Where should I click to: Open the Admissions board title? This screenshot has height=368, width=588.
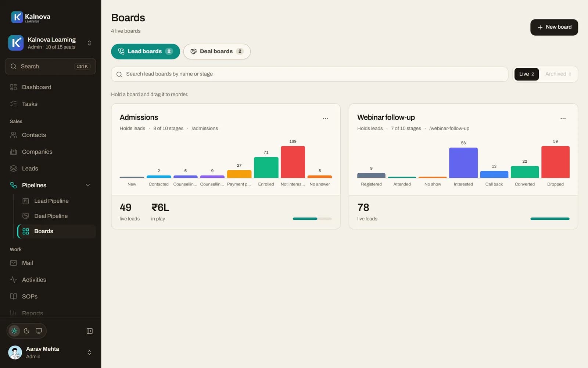139,117
